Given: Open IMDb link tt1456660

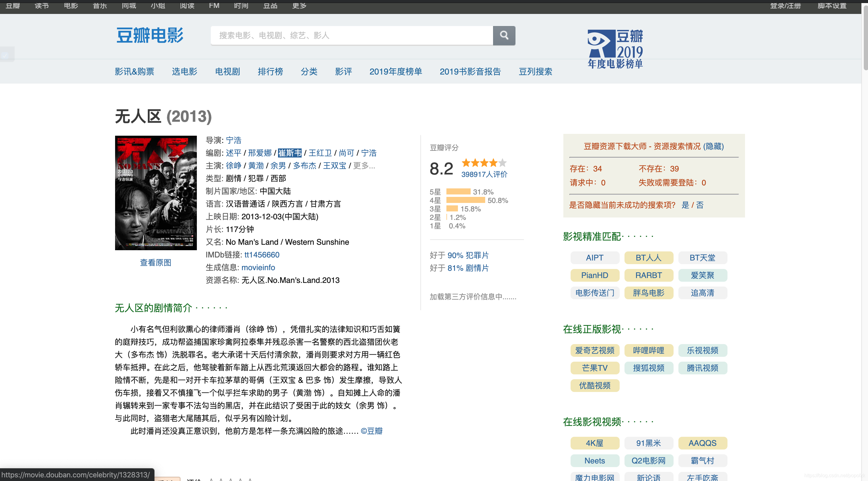Looking at the screenshot, I should click(262, 254).
